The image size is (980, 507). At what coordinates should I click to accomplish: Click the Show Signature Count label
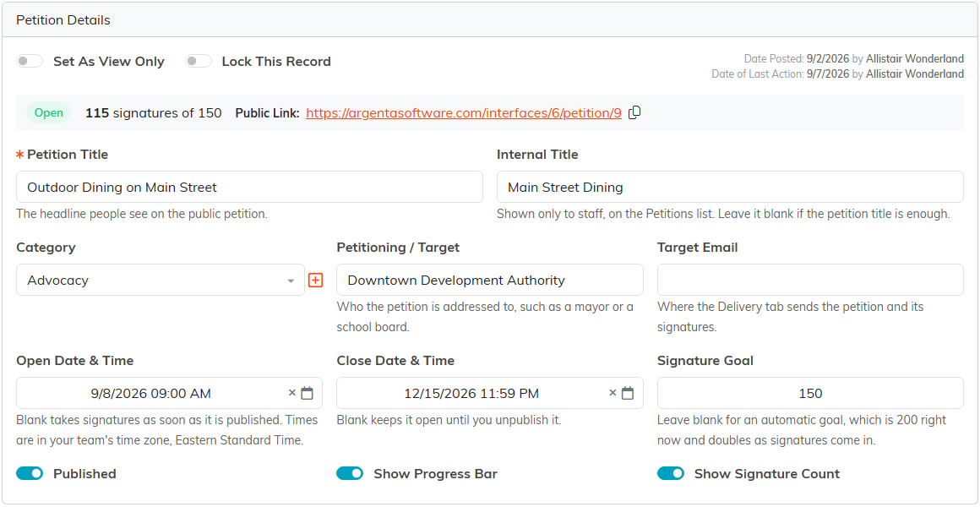point(767,474)
